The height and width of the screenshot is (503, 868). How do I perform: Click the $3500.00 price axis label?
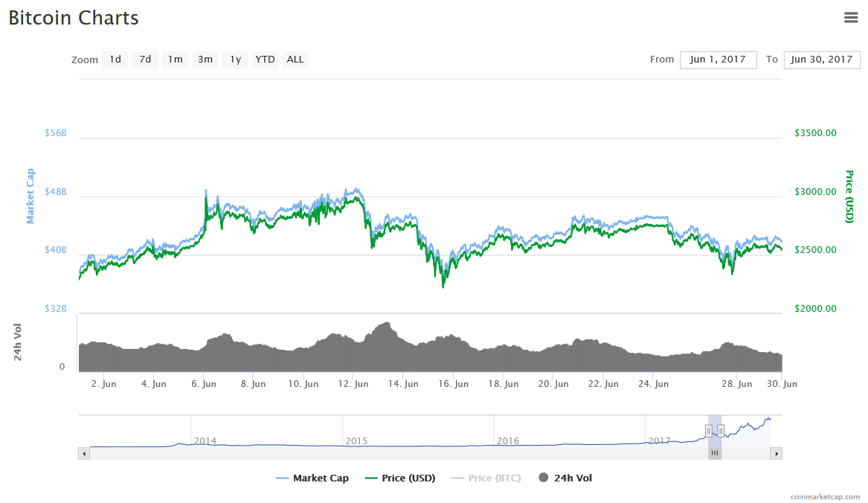click(x=815, y=133)
